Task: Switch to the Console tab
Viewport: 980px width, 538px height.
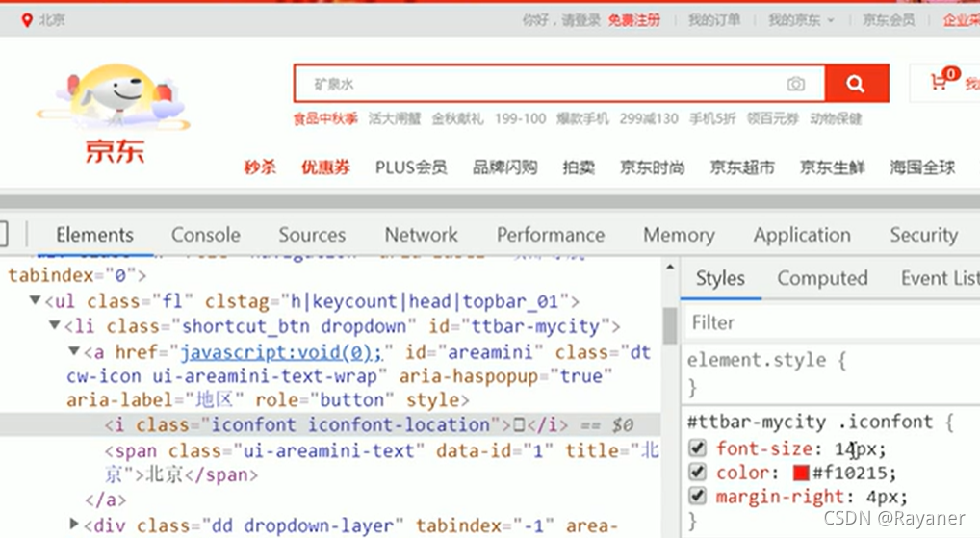Action: (x=206, y=235)
